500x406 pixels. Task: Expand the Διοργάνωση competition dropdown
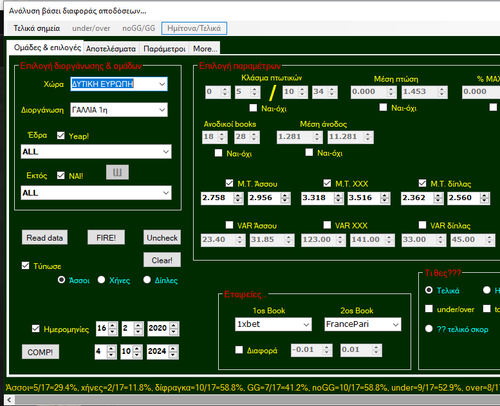pos(119,110)
